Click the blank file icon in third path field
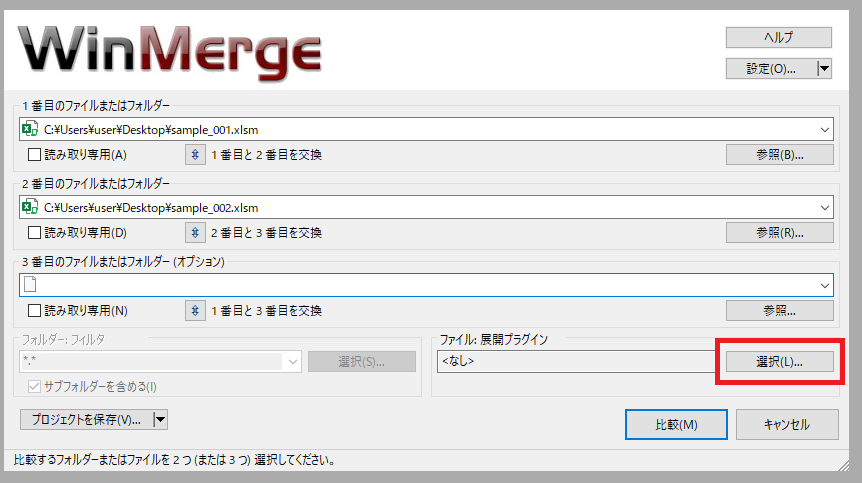This screenshot has width=862, height=483. pos(30,285)
